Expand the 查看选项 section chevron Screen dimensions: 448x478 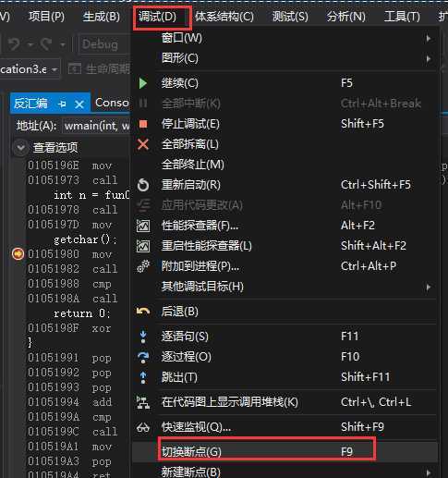(x=20, y=148)
